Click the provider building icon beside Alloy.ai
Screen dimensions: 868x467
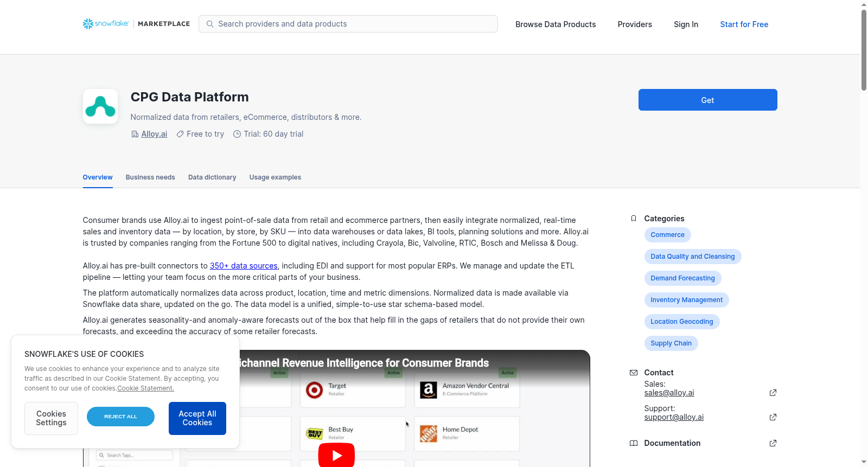(135, 134)
